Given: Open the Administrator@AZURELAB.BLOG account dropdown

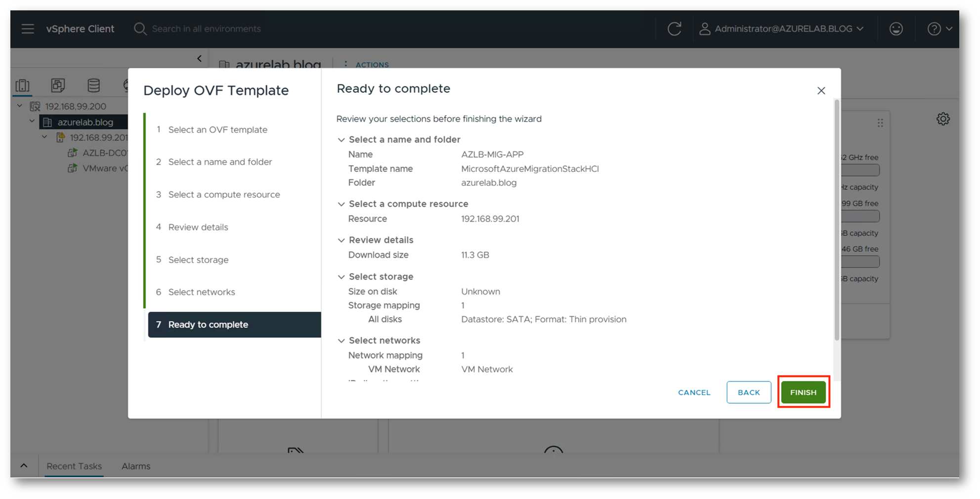Looking at the screenshot, I should [782, 29].
